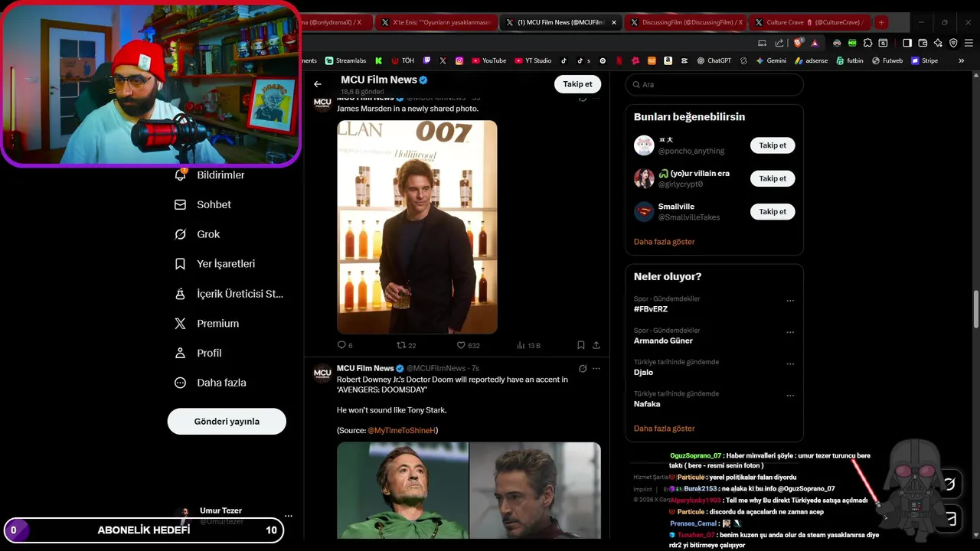Open a new browser tab
Viewport: 980px width, 551px height.
click(881, 22)
